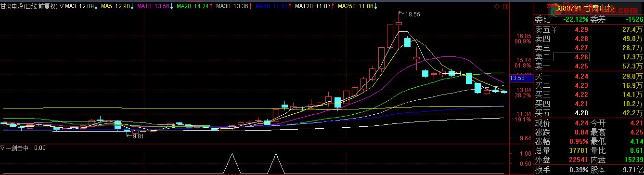The image size is (644, 175).
Task: Expand the triangle next to 一剑击中 indicator
Action: 3,148
